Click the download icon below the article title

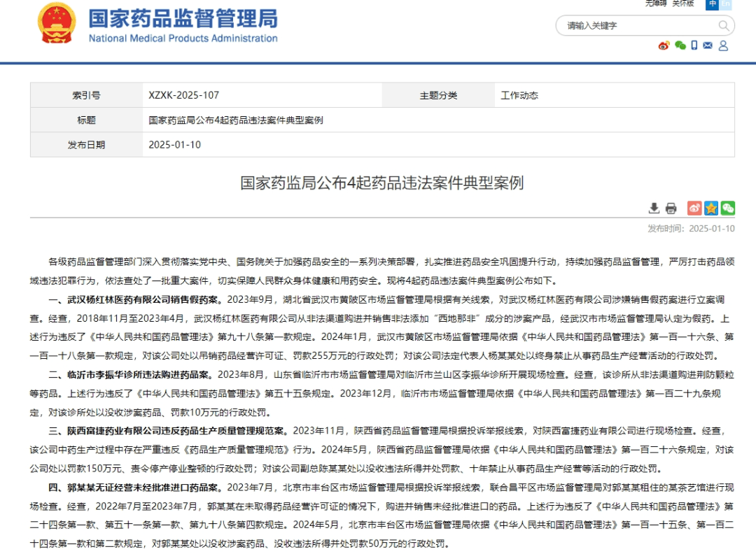654,208
